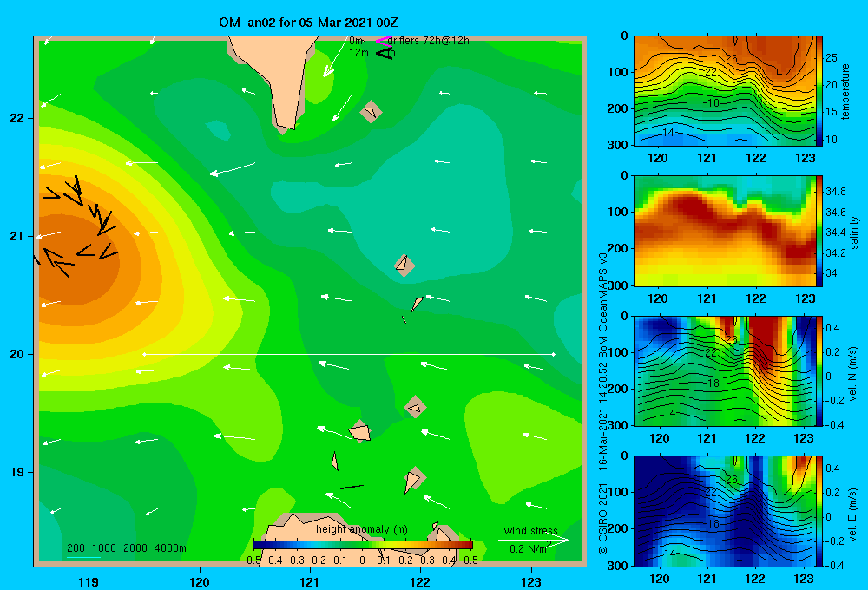
Task: Click the salinity color bar
Action: [819, 231]
